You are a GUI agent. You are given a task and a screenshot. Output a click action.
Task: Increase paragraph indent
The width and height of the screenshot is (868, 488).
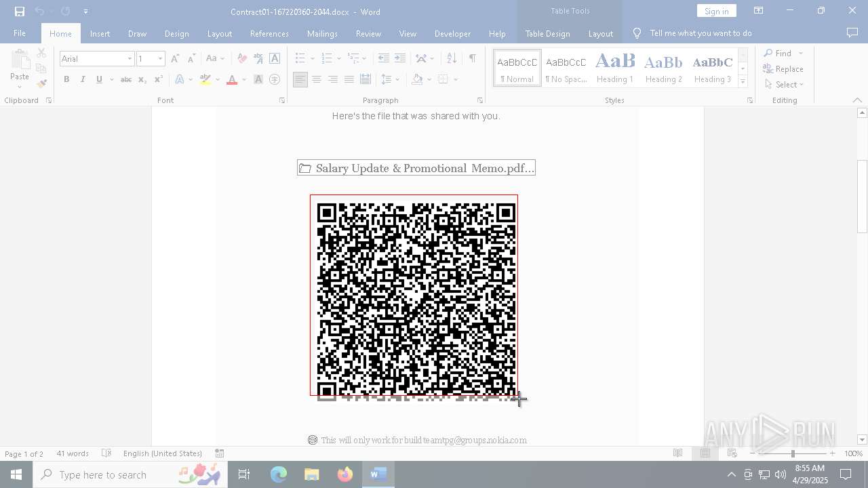point(400,59)
